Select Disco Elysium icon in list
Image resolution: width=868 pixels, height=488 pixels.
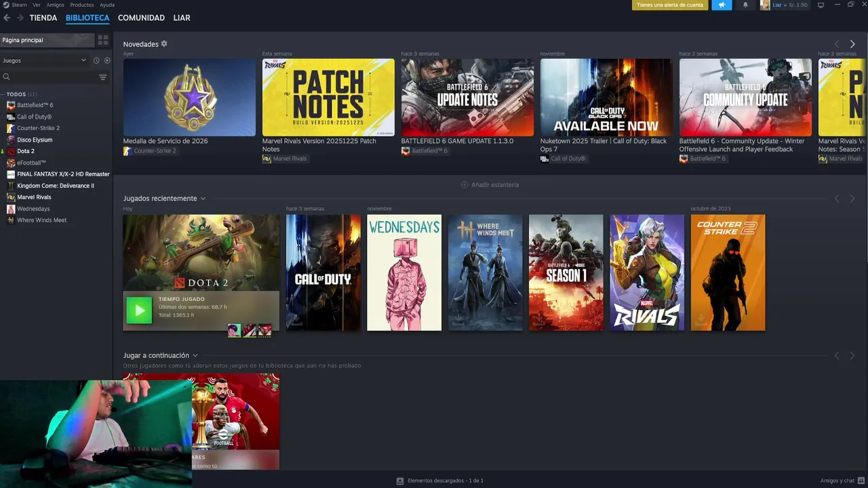coord(11,140)
